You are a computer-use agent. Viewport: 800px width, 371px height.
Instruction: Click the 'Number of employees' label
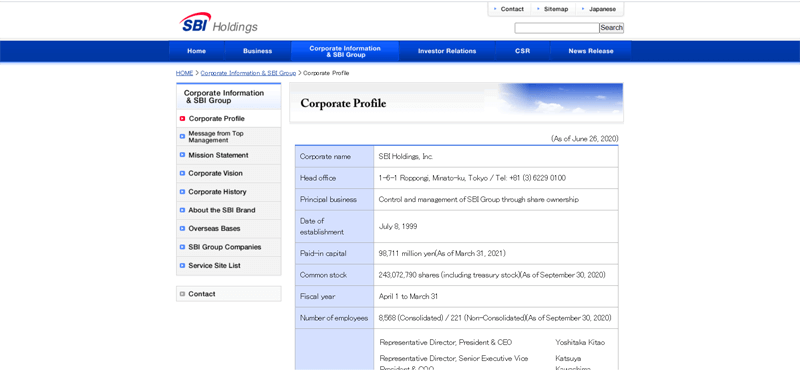pyautogui.click(x=334, y=318)
